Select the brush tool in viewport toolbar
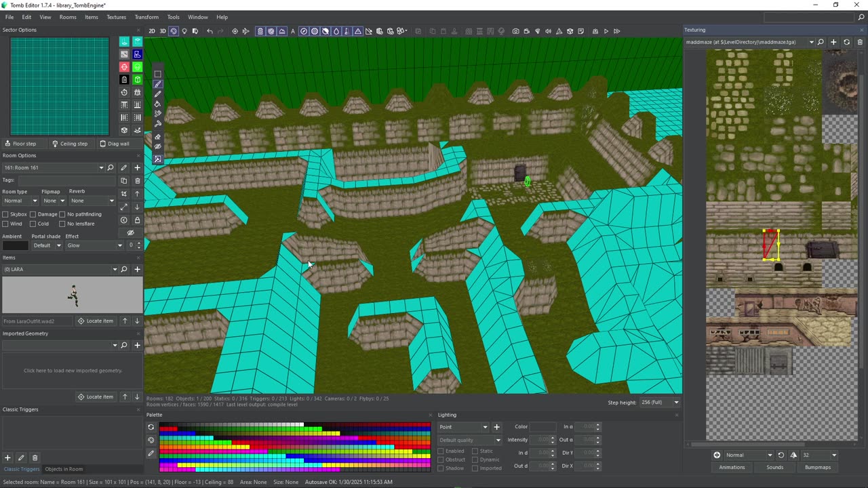 157,84
